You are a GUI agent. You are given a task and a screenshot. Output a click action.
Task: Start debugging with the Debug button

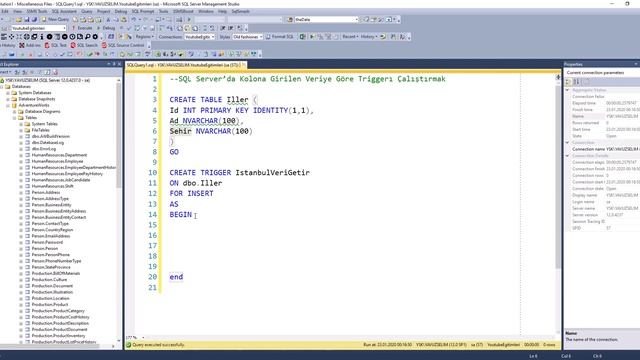107,28
